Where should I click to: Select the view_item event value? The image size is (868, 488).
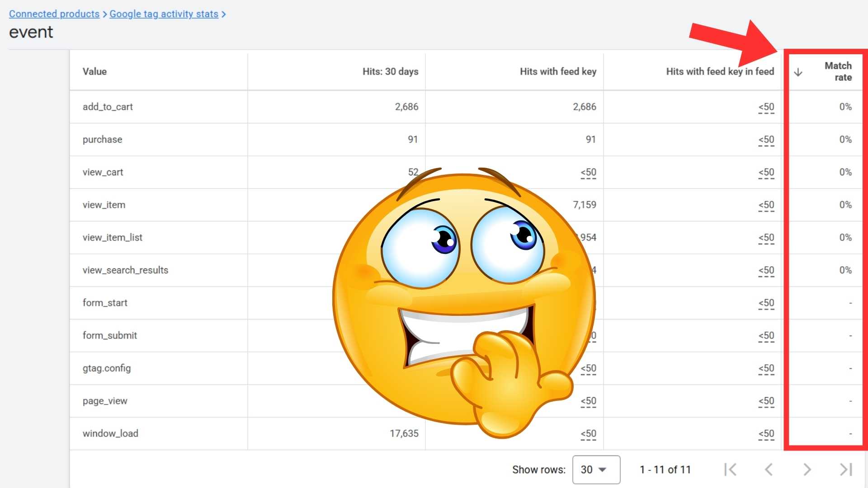pyautogui.click(x=104, y=205)
